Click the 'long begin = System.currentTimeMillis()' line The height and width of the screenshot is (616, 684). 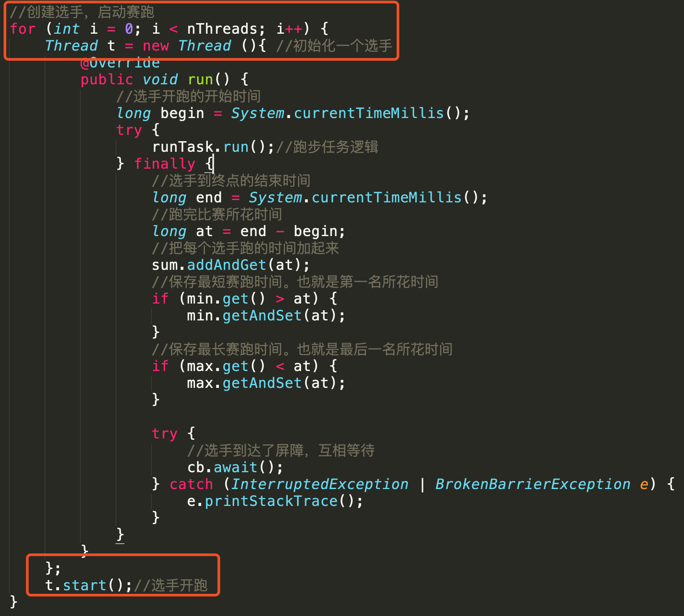click(293, 113)
